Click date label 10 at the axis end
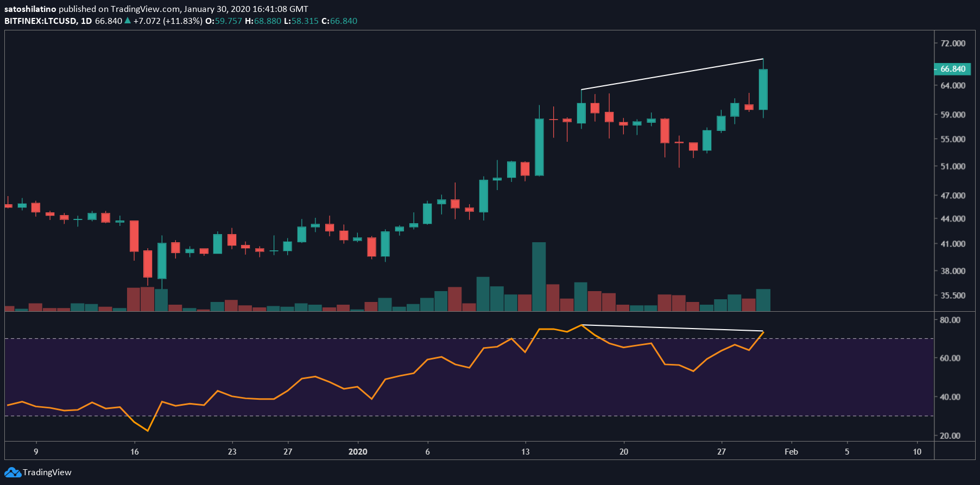Image resolution: width=980 pixels, height=485 pixels. point(917,452)
